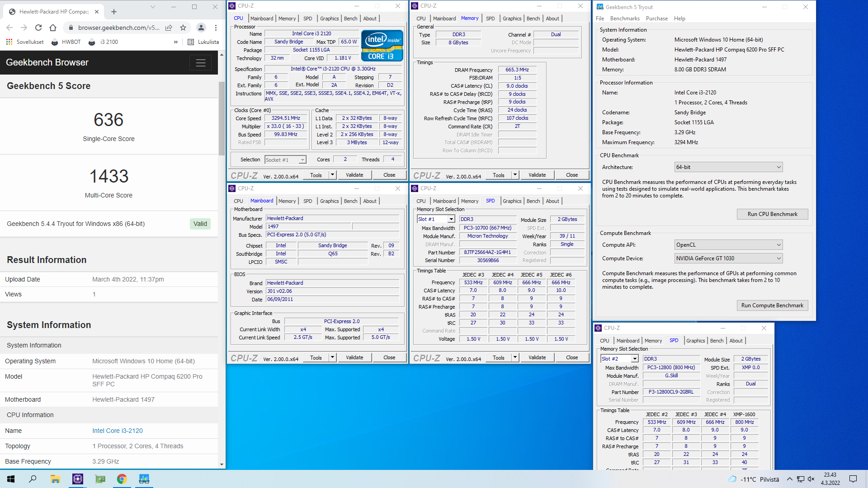Open the Architecture 64-bit dropdown
Image resolution: width=868 pixels, height=488 pixels.
(x=728, y=167)
